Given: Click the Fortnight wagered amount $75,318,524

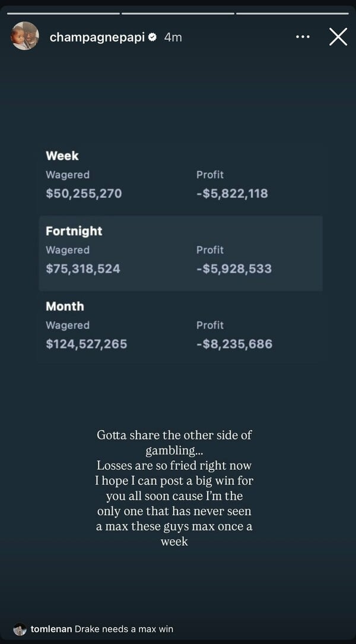Looking at the screenshot, I should 83,269.
